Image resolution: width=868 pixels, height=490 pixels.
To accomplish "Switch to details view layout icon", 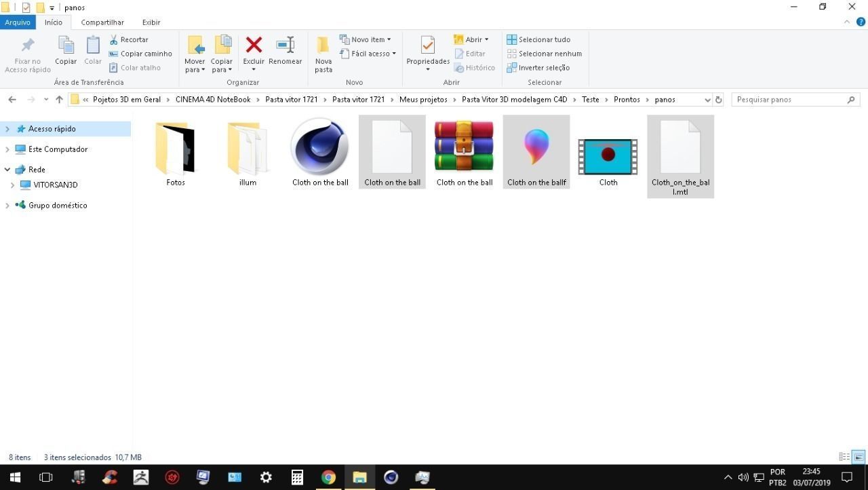I will (x=844, y=457).
